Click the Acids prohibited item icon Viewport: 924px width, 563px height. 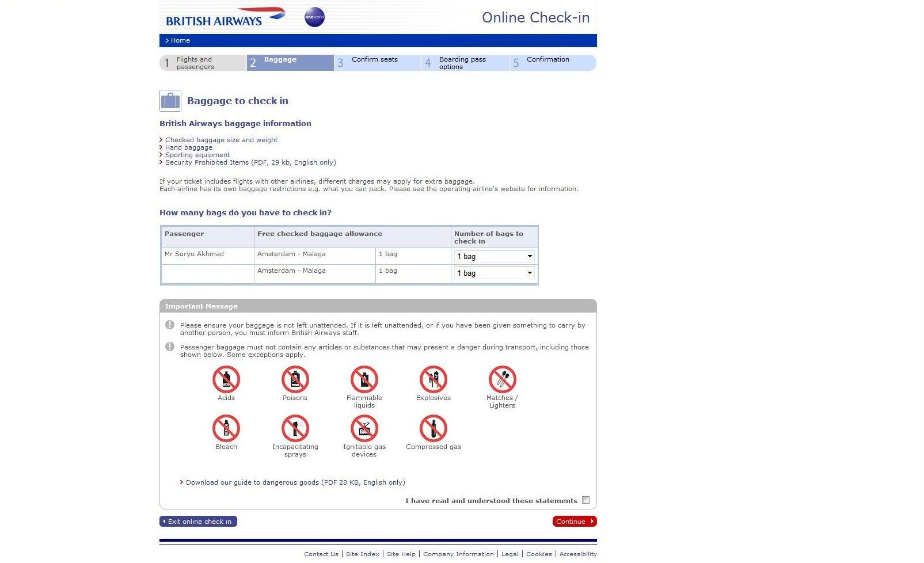pyautogui.click(x=226, y=380)
